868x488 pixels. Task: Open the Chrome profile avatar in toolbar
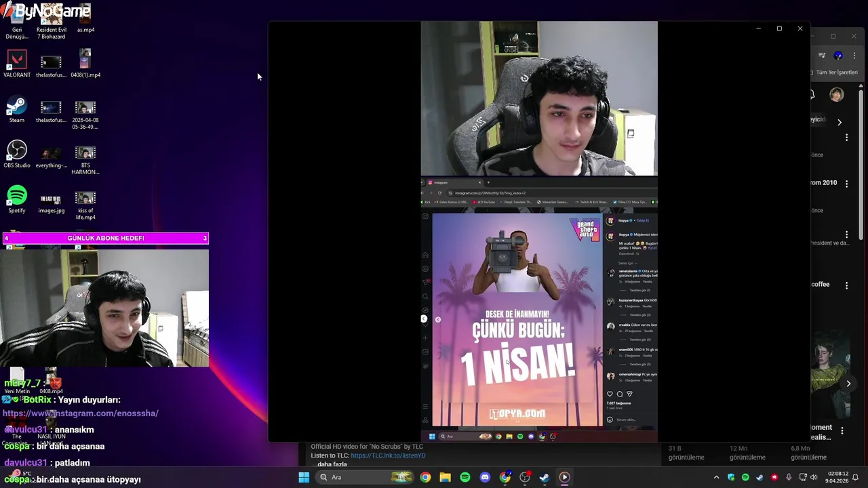(838, 55)
